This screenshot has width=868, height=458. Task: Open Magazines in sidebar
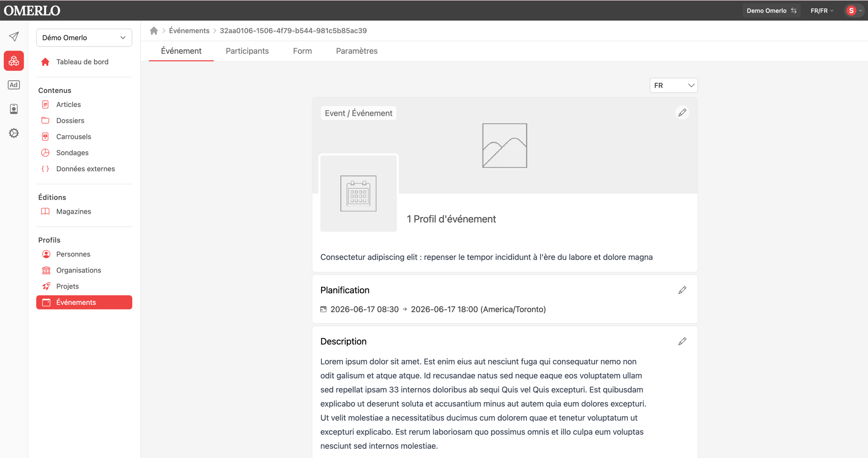84,211
